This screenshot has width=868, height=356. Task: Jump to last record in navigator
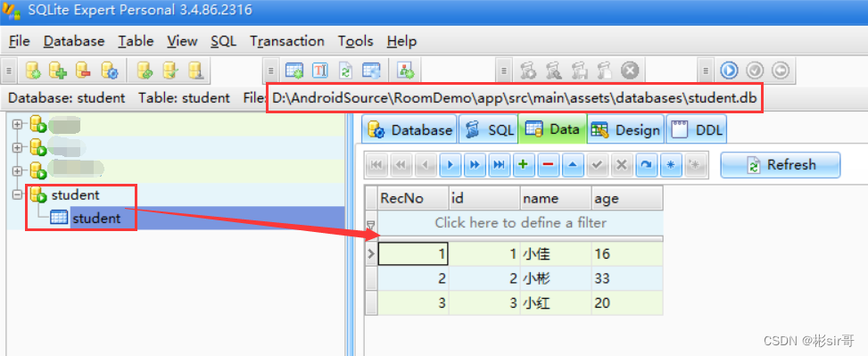[x=500, y=164]
